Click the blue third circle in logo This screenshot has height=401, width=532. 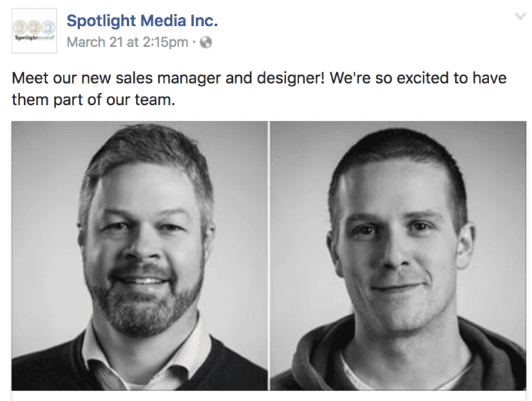tap(48, 27)
